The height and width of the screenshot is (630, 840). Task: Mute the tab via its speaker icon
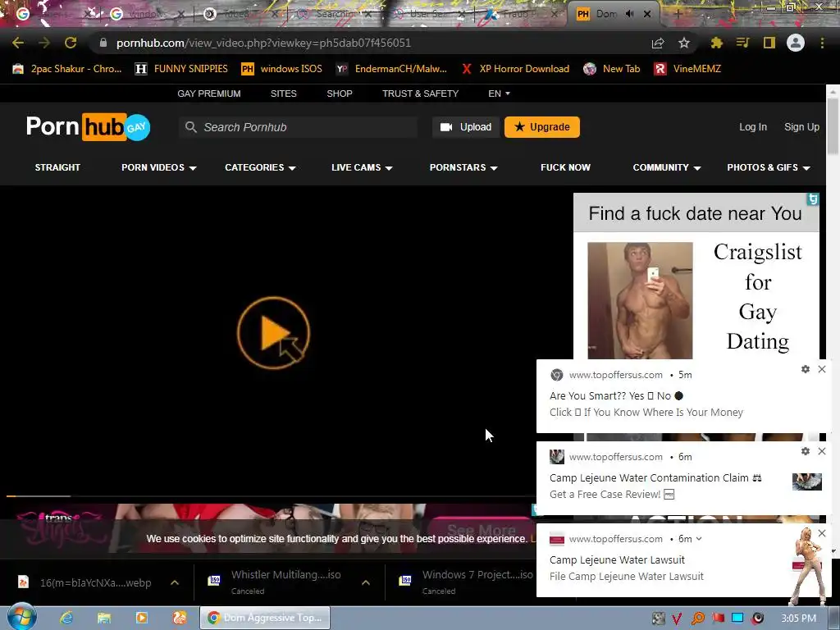click(629, 14)
